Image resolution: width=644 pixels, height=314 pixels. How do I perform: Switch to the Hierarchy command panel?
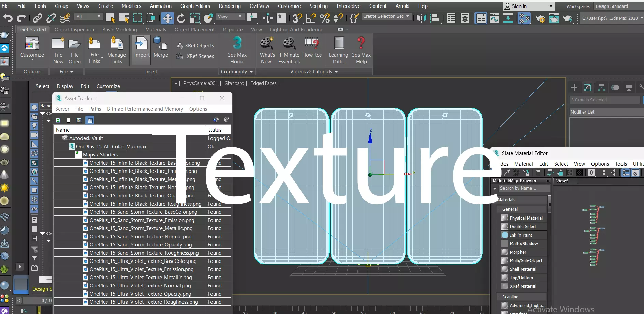(x=602, y=88)
